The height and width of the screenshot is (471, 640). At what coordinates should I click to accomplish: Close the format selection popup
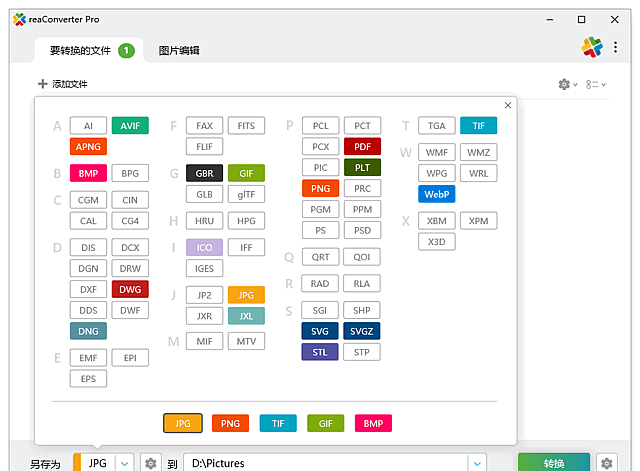[508, 105]
